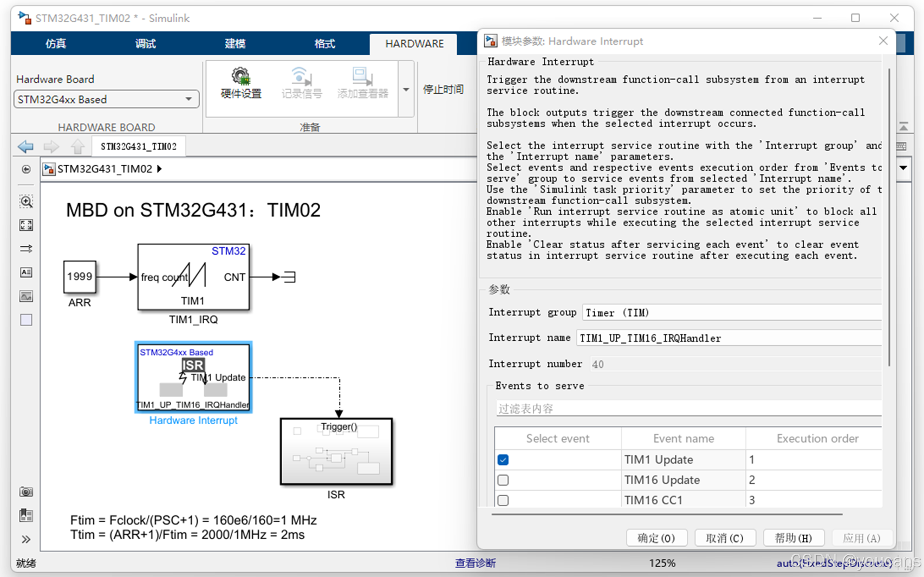This screenshot has width=924, height=577.
Task: Uncheck the TIM1 Update event checkbox
Action: (503, 460)
